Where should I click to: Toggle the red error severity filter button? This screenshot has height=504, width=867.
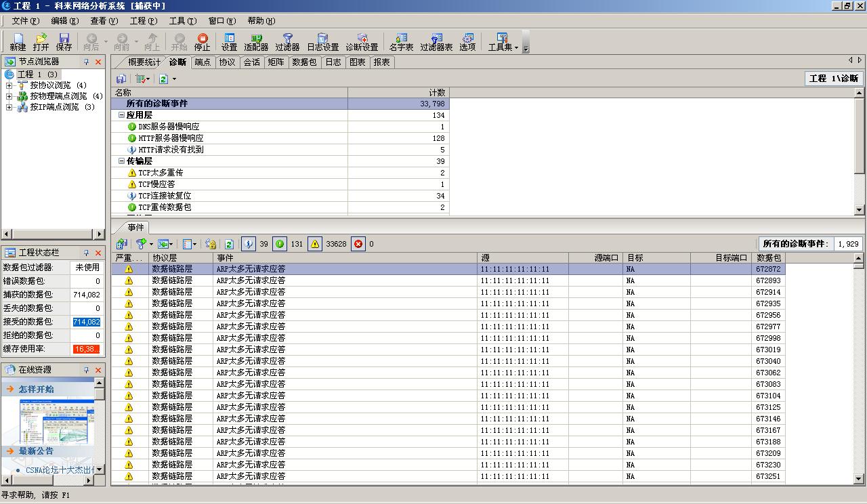[358, 244]
